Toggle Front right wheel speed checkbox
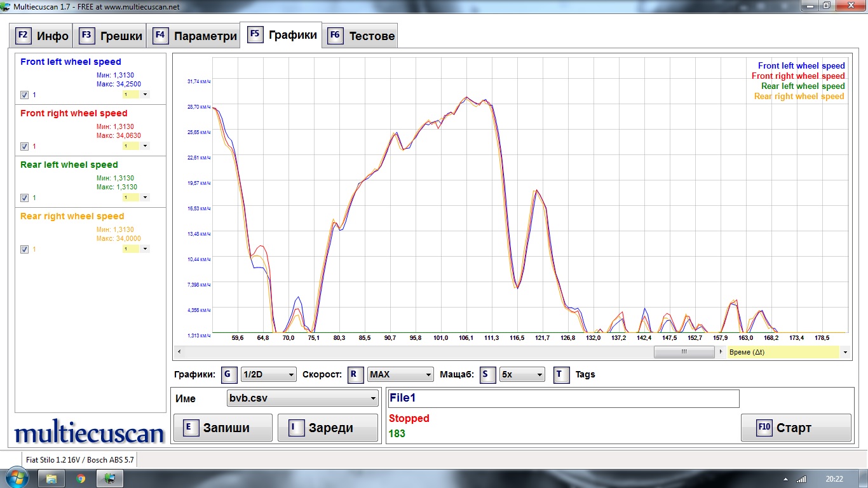Image resolution: width=868 pixels, height=488 pixels. [x=24, y=146]
